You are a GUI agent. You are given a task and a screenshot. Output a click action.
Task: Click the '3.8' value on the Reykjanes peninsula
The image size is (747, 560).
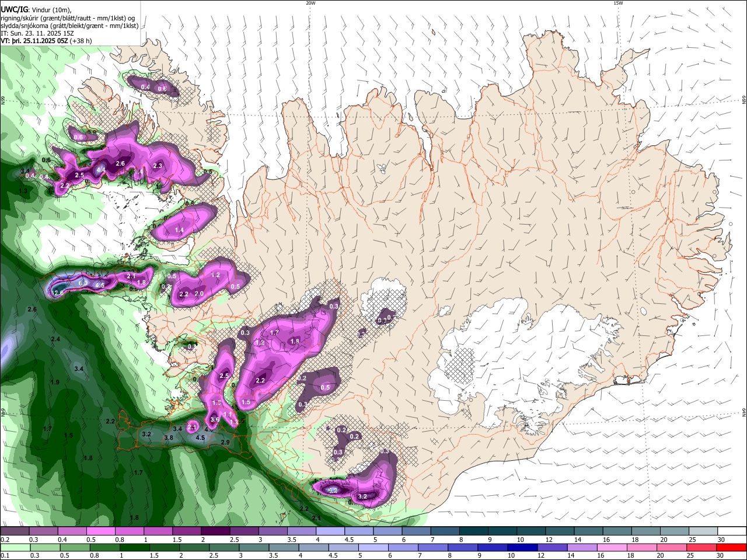(169, 437)
